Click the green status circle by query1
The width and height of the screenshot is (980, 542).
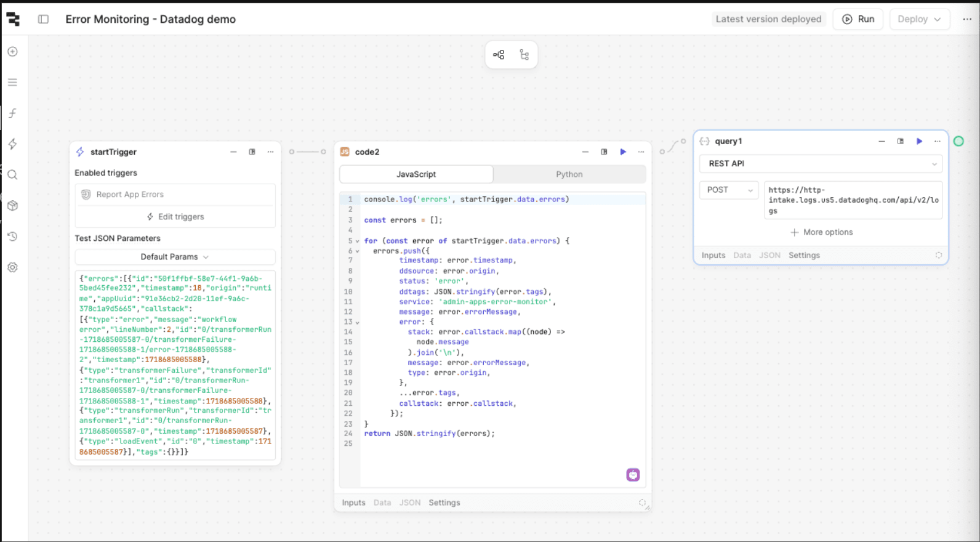click(x=958, y=142)
